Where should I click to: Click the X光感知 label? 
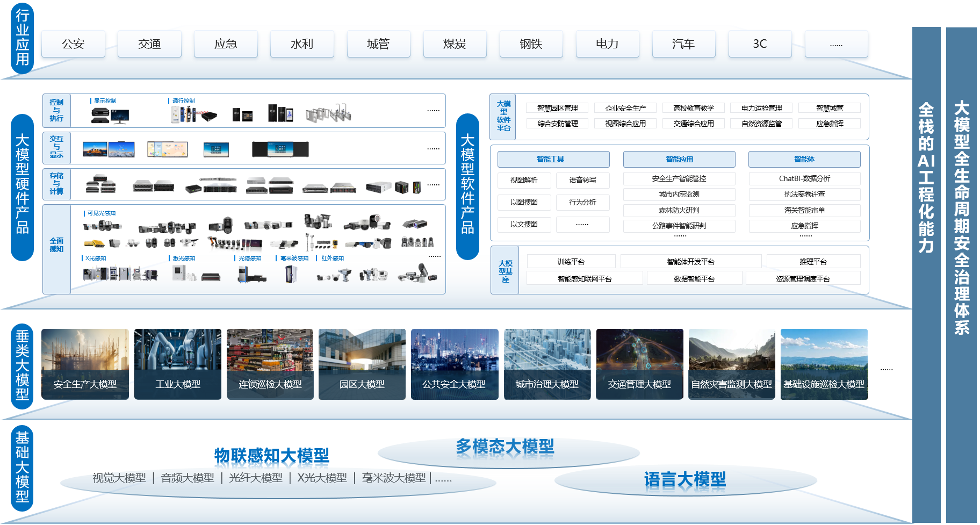(x=96, y=258)
